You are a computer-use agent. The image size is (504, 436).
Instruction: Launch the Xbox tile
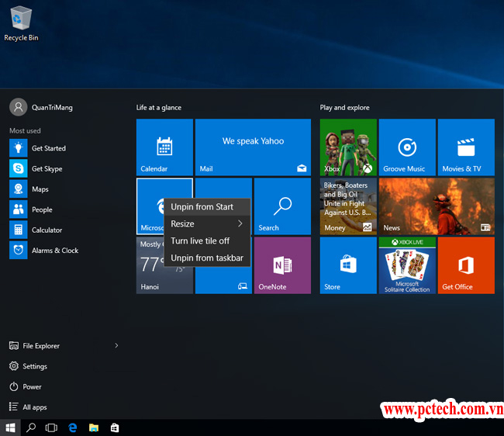(348, 147)
